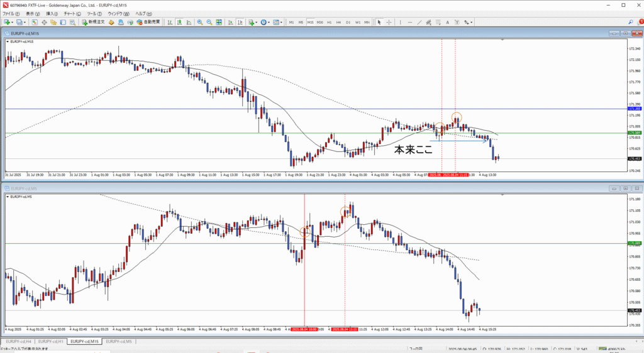Open the ヘルプ menu
The width and height of the screenshot is (644, 353).
click(x=143, y=14)
